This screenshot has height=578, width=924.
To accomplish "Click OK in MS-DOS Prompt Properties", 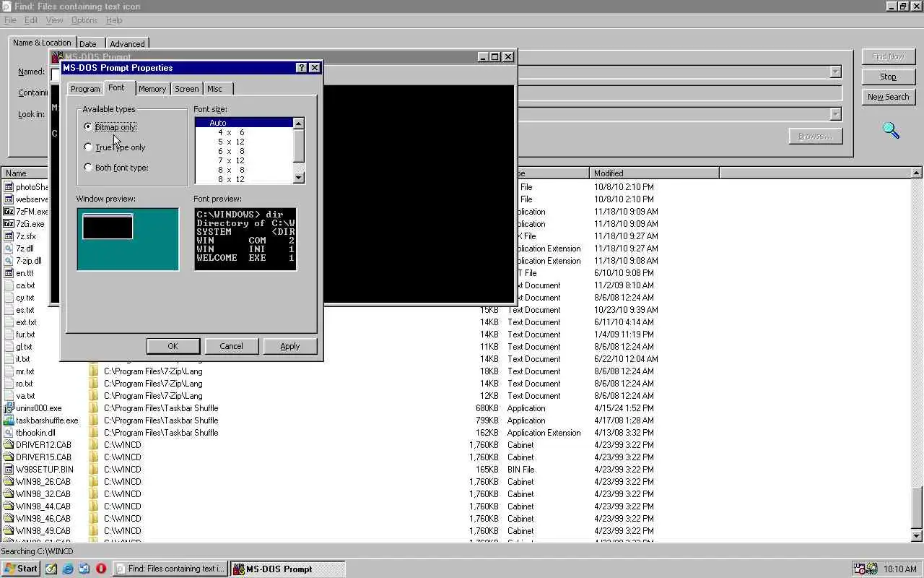I will 173,346.
